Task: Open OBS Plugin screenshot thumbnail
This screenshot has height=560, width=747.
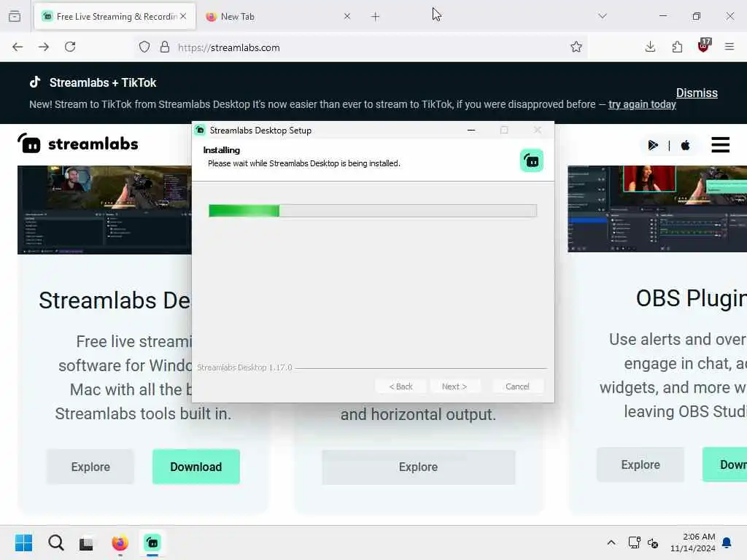Action: pos(657,209)
